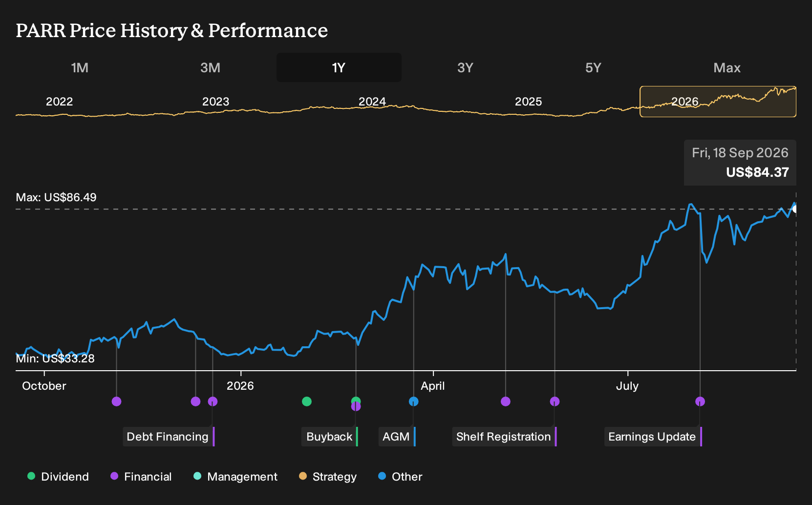Click the first purple marker after October
Image resolution: width=812 pixels, height=505 pixels.
pyautogui.click(x=116, y=401)
